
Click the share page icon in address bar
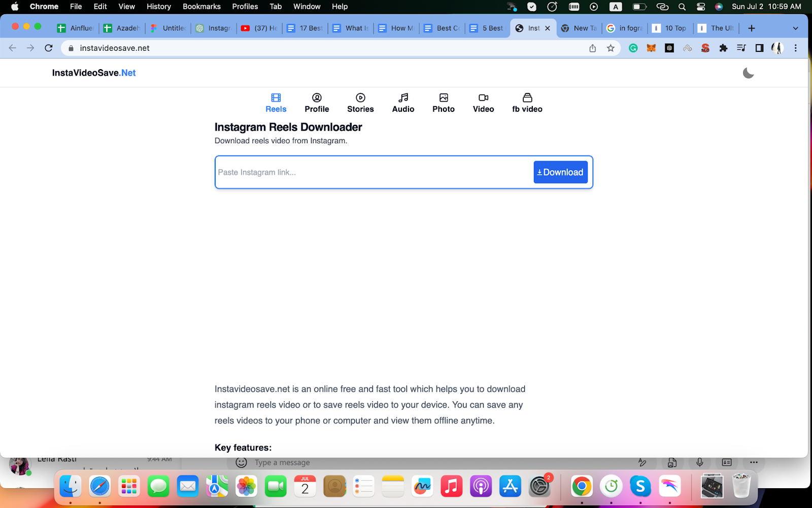click(592, 48)
